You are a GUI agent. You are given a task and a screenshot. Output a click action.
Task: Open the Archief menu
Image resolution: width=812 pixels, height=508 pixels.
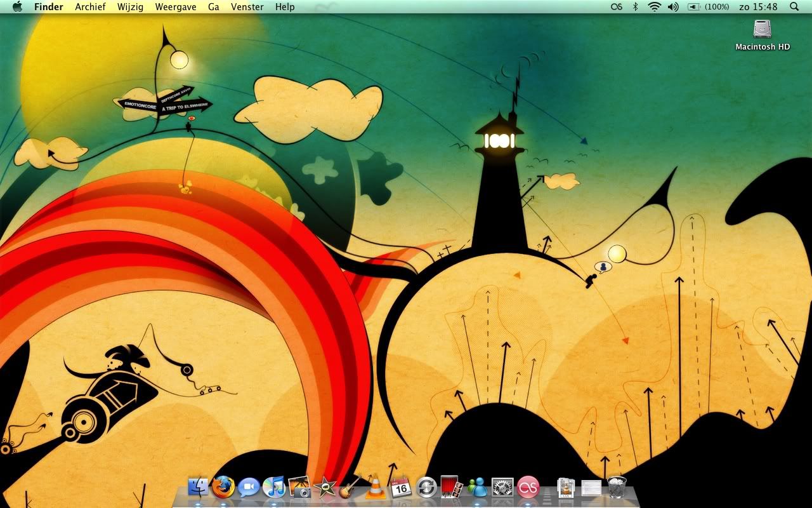90,7
